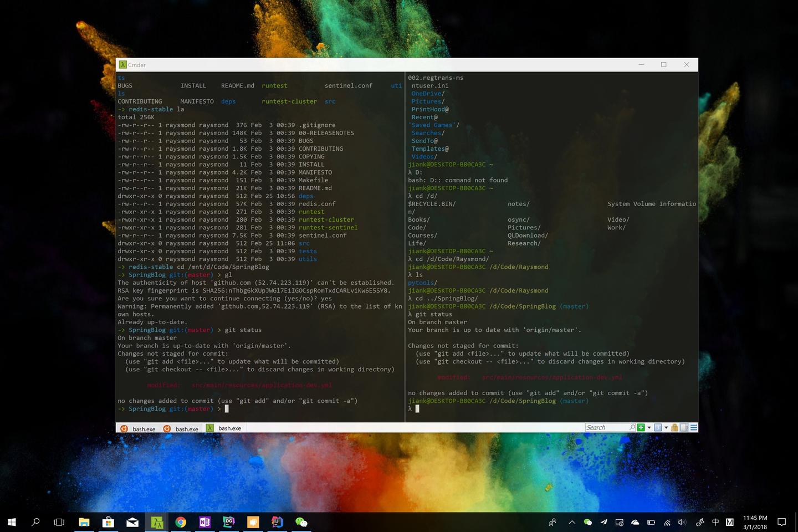This screenshot has height=532, width=798.
Task: Open the Wi-Fi network tray icon
Action: point(667,522)
